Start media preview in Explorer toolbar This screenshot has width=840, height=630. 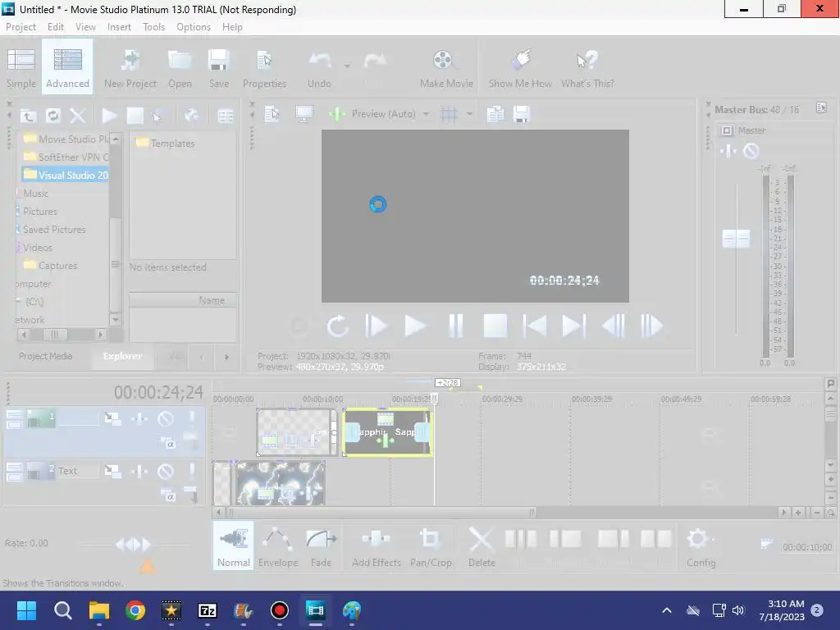(109, 115)
